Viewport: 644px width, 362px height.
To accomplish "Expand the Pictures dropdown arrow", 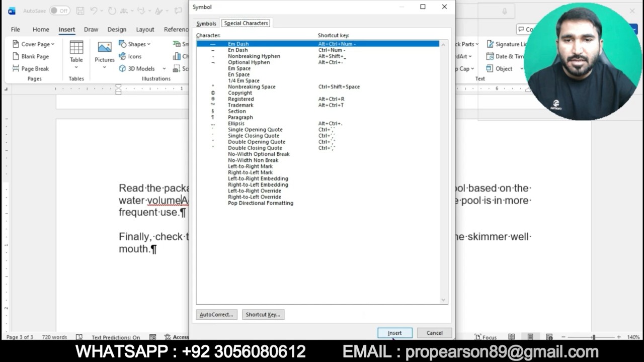I will coord(105,67).
